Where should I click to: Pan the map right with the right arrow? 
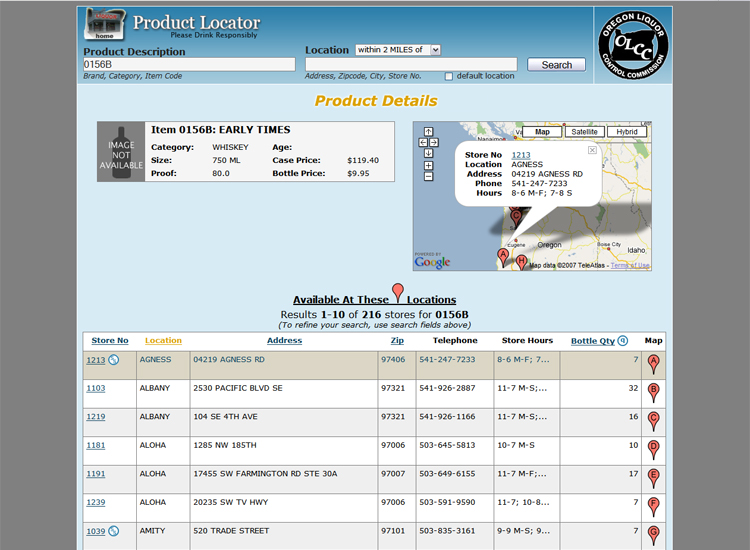point(434,143)
